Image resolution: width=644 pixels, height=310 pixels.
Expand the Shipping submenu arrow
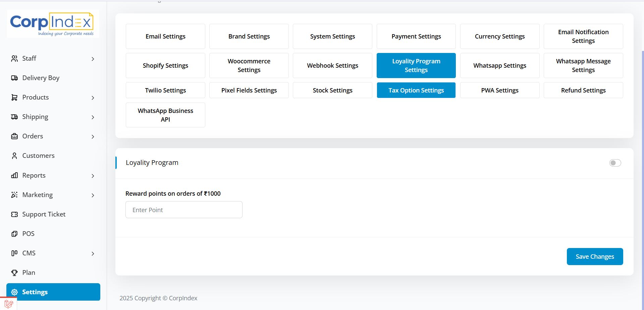(x=93, y=117)
